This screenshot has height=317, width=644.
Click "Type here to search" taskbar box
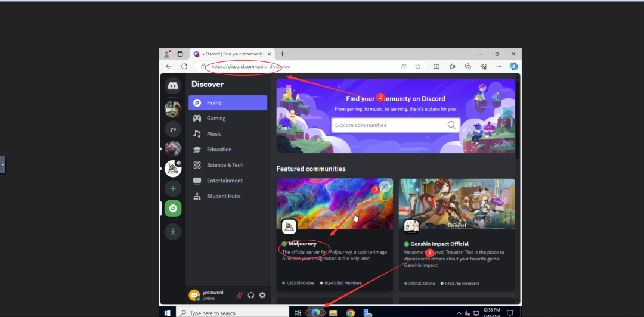click(233, 313)
